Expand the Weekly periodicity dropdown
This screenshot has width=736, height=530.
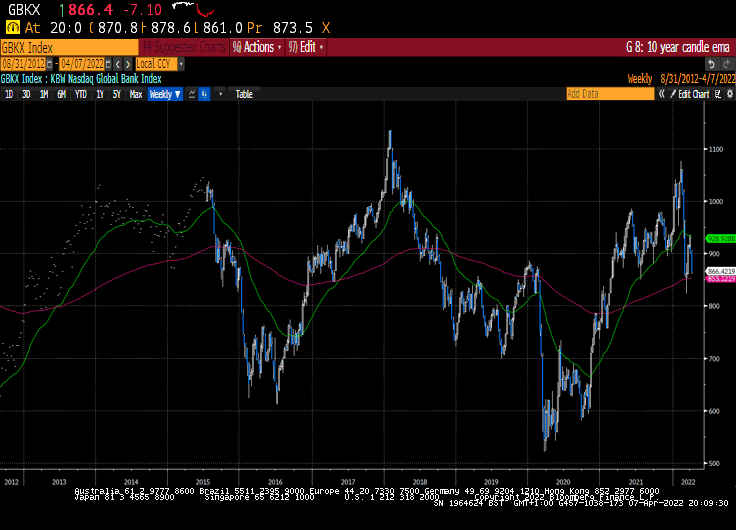(165, 94)
